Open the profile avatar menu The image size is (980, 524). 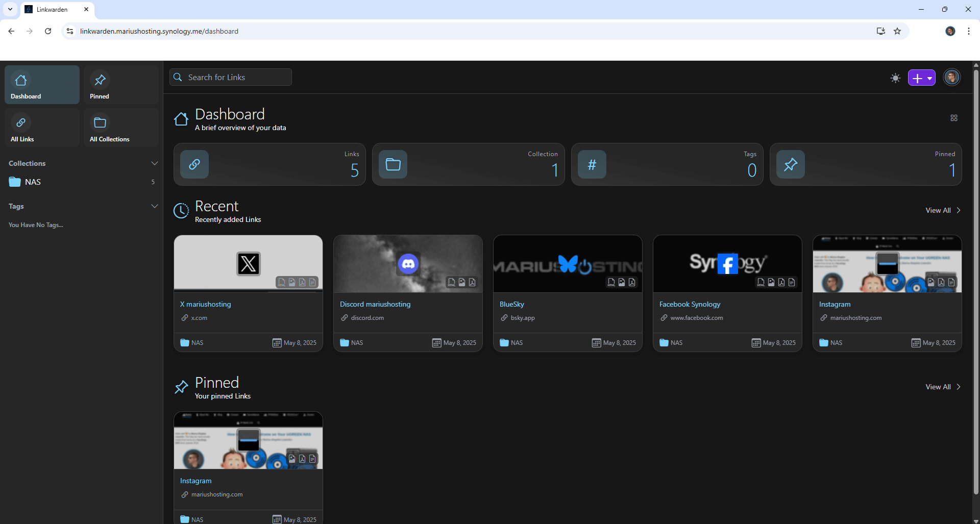(952, 78)
